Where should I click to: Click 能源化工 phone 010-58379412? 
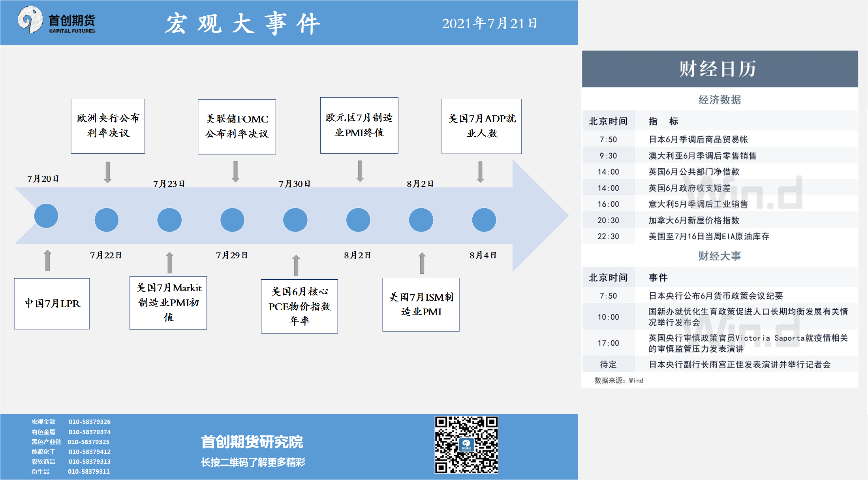pyautogui.click(x=90, y=452)
